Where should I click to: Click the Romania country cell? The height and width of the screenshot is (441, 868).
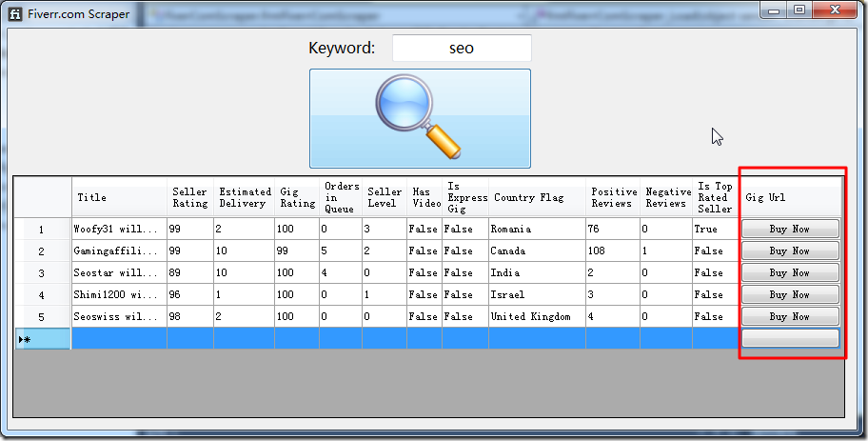(537, 229)
